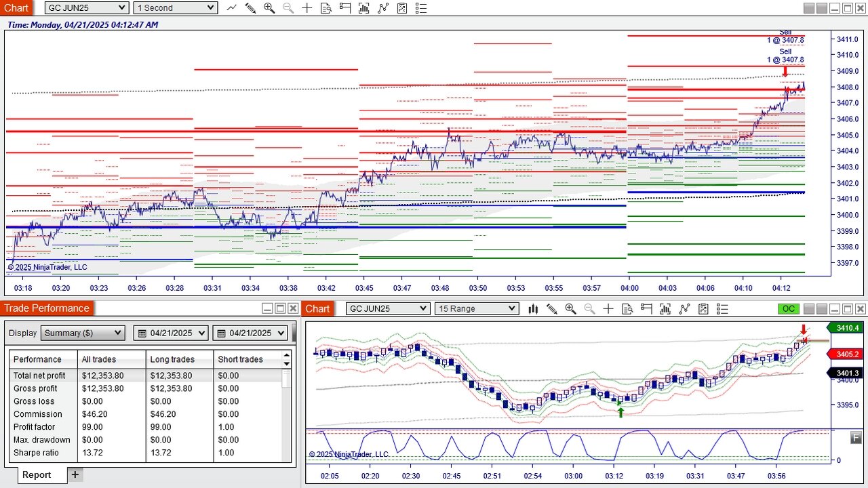Open the 1 Second interval dropdown
This screenshot has height=488, width=868.
(x=175, y=8)
